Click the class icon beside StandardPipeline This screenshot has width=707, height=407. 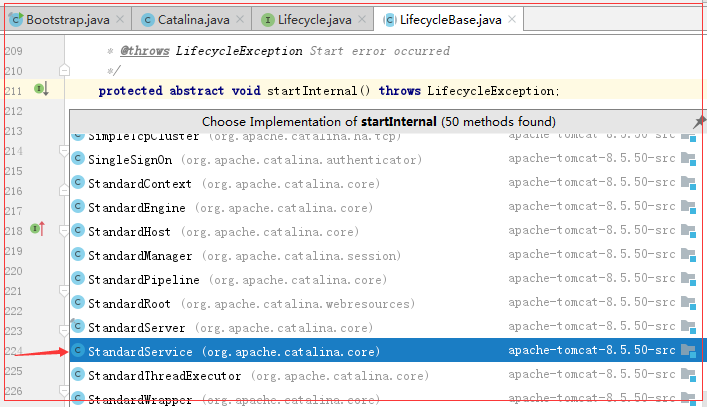point(78,278)
